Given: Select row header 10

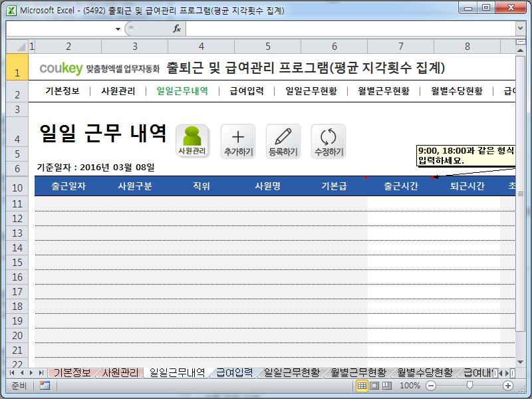Looking at the screenshot, I should (17, 188).
